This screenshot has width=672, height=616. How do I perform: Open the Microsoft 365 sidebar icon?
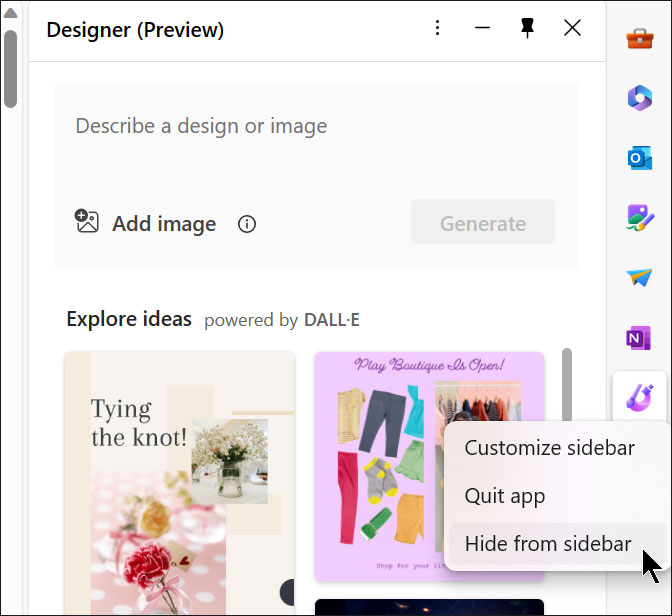tap(639, 97)
